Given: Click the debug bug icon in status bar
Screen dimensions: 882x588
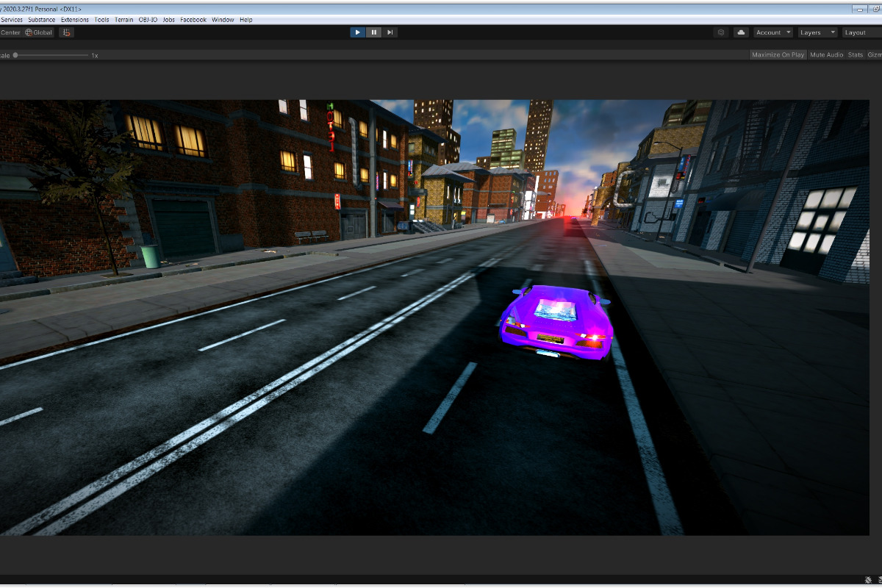Looking at the screenshot, I should pos(867,581).
